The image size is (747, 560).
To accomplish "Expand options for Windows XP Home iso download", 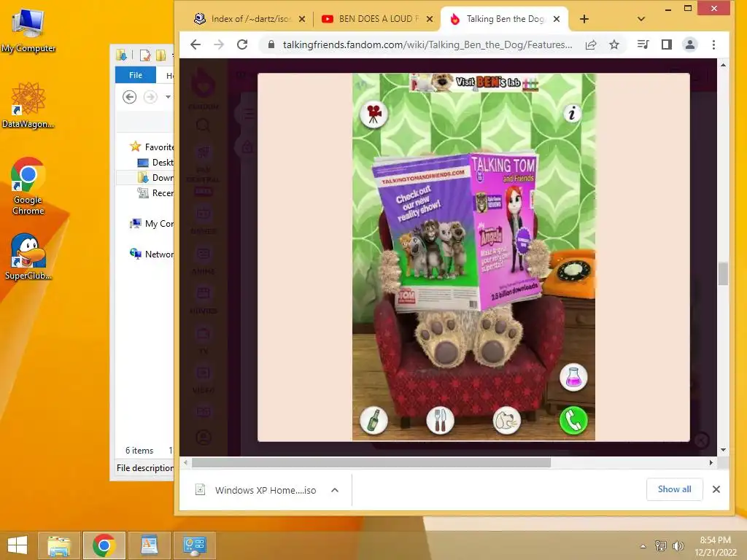I will coord(335,490).
